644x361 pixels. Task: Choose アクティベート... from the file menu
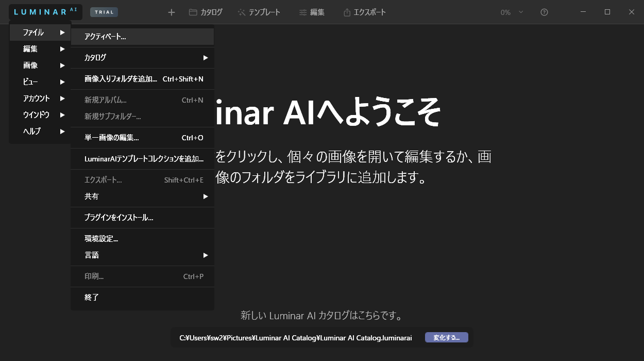point(142,37)
